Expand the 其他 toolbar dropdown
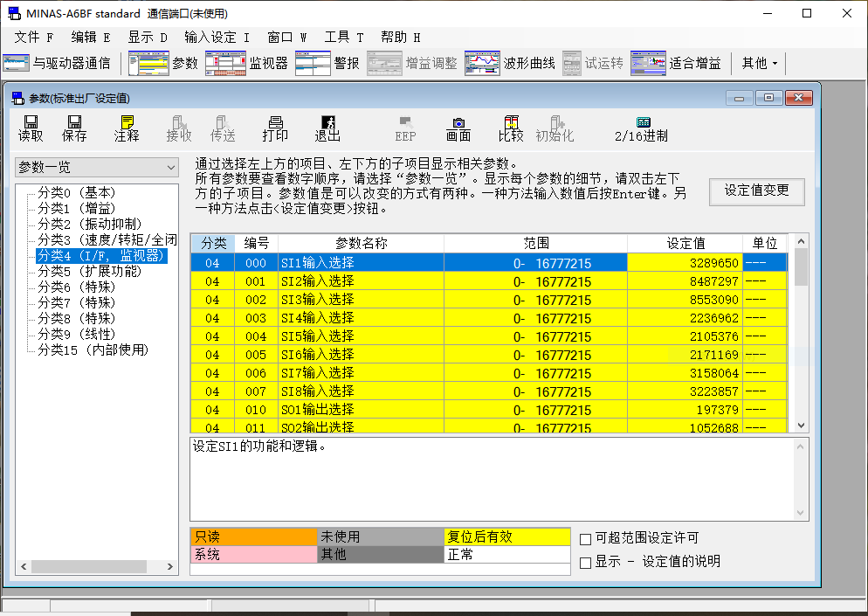 pyautogui.click(x=759, y=63)
